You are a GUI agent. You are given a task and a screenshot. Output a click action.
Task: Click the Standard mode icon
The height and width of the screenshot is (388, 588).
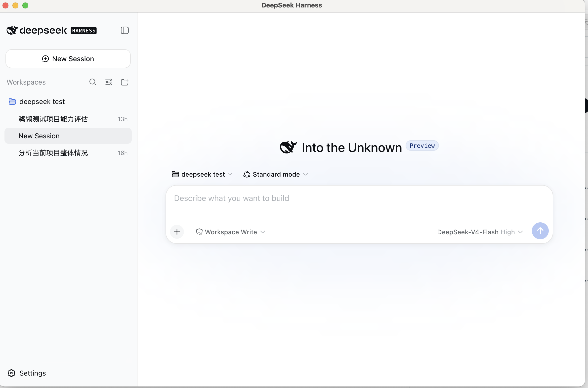click(247, 174)
